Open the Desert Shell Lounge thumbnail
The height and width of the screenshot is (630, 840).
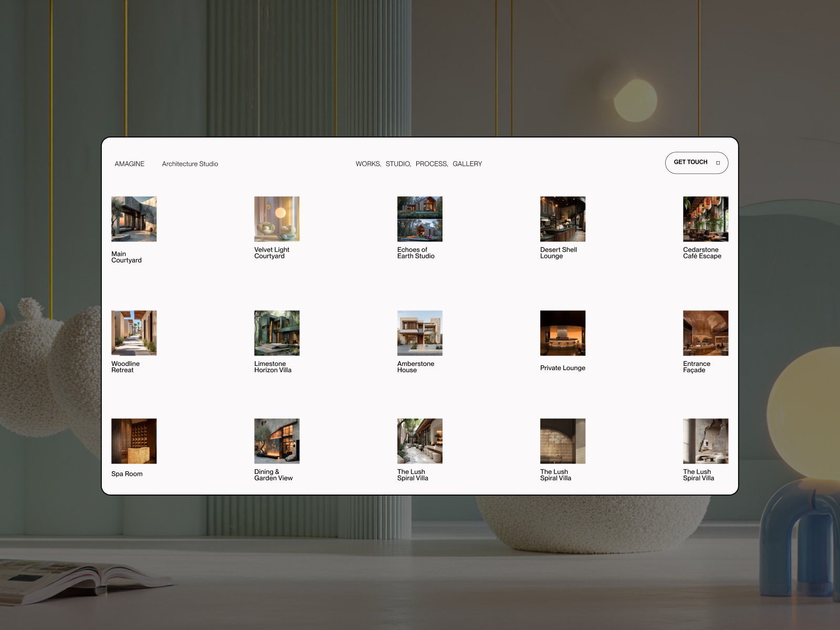coord(562,218)
